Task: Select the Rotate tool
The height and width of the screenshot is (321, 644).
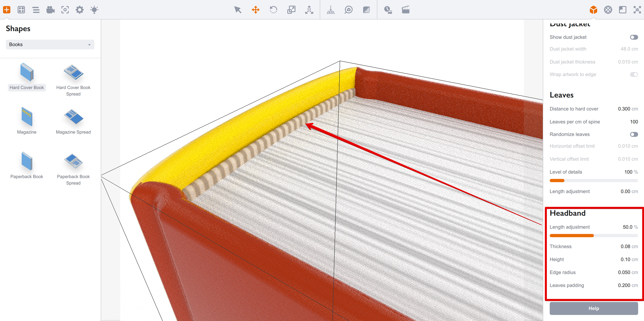Action: click(x=273, y=10)
